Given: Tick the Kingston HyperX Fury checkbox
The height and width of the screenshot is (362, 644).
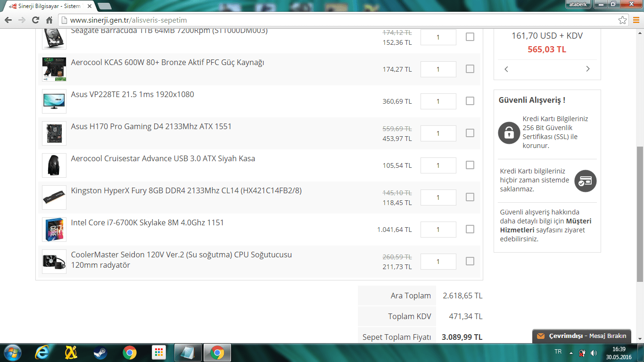Looking at the screenshot, I should point(470,197).
